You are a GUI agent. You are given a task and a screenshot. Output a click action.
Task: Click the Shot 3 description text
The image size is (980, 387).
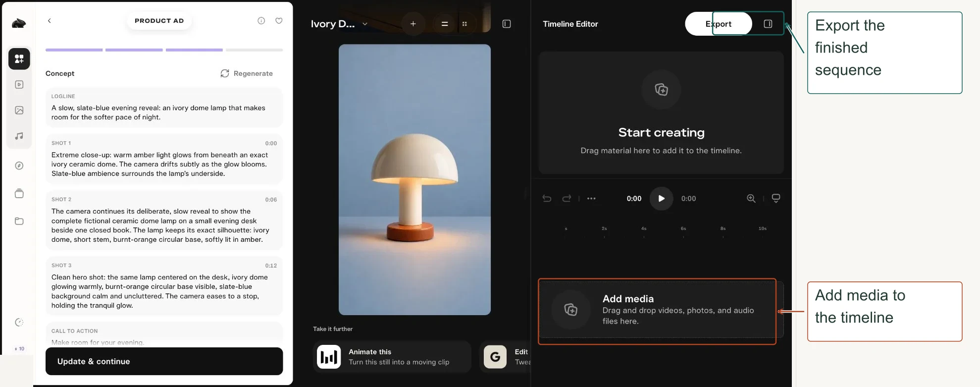coord(159,291)
